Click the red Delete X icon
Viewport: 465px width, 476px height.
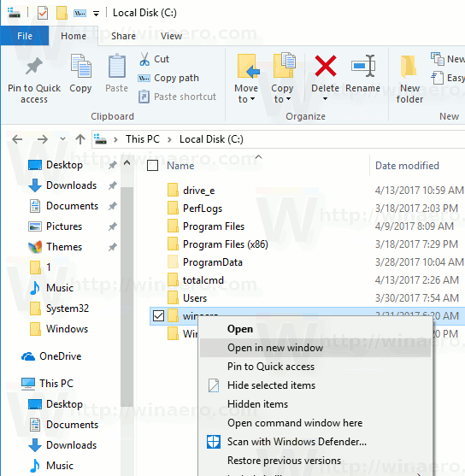tap(326, 66)
